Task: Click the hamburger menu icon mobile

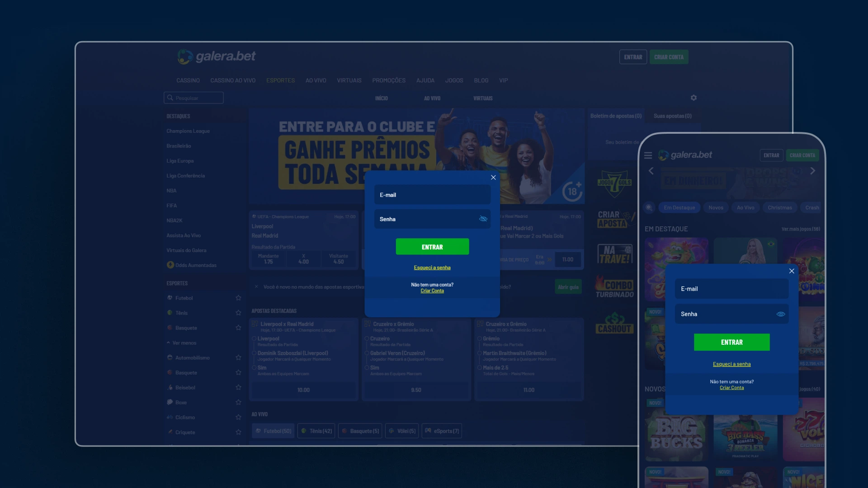Action: (649, 155)
